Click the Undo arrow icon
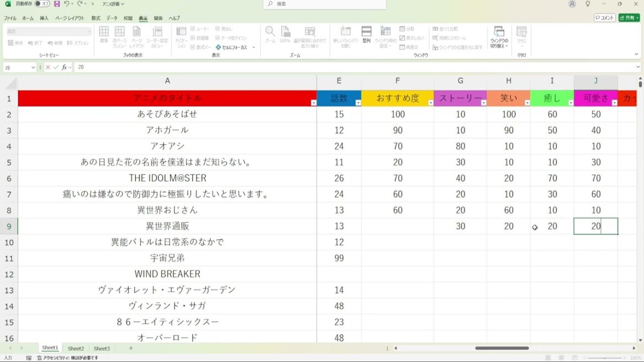644x362 pixels. (x=67, y=4)
